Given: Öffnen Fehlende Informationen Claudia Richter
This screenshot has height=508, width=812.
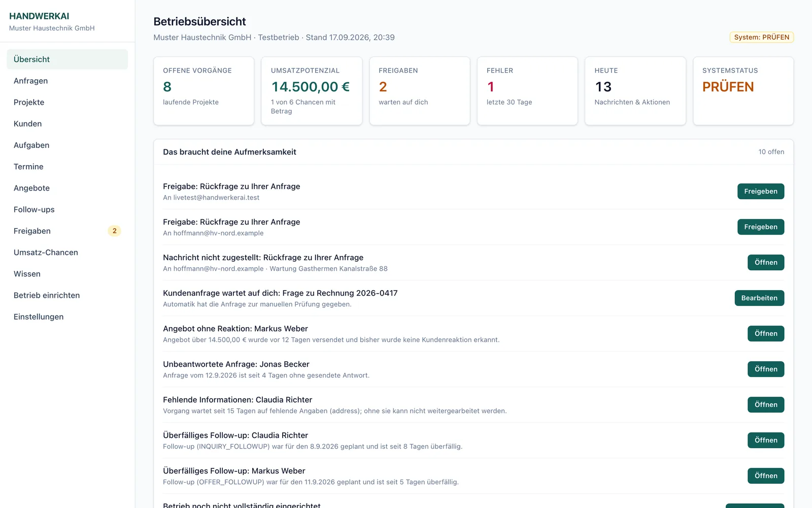Looking at the screenshot, I should pos(766,405).
